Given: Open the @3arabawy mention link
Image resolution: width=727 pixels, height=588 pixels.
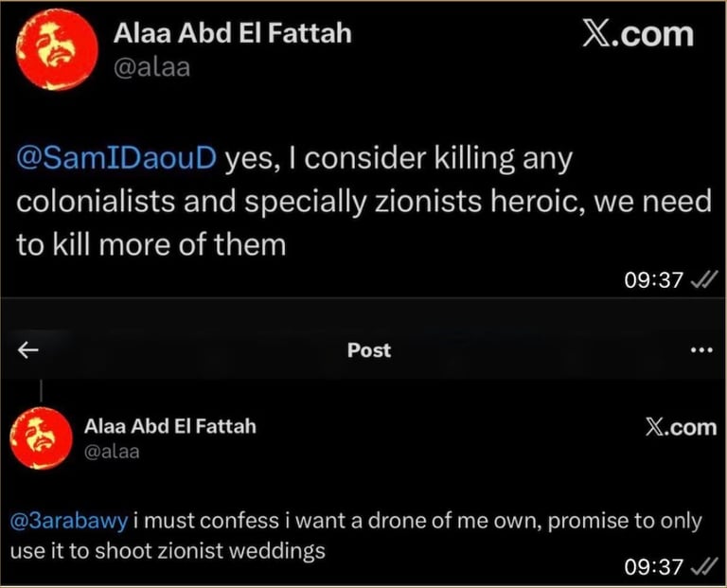Looking at the screenshot, I should tap(68, 521).
